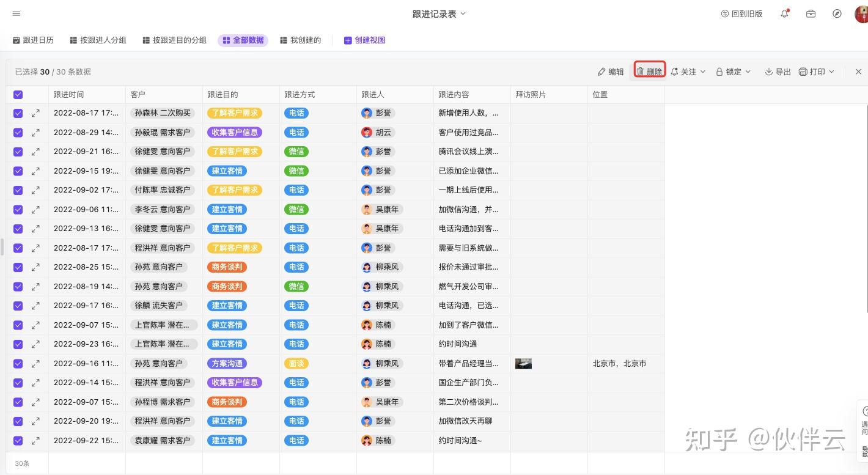Uncheck the 2022-09-06 row checkbox
868x475 pixels.
coord(18,209)
